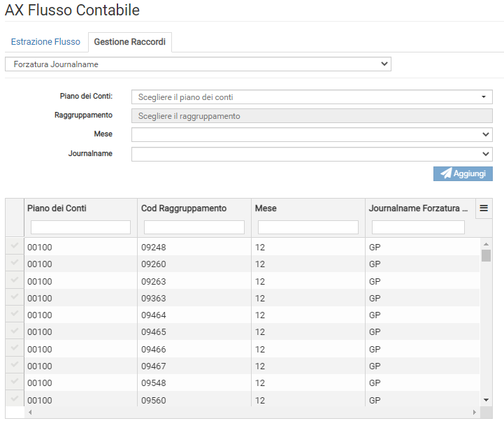Open the grid column menu hamburger icon
The width and height of the screenshot is (504, 421).
483,208
